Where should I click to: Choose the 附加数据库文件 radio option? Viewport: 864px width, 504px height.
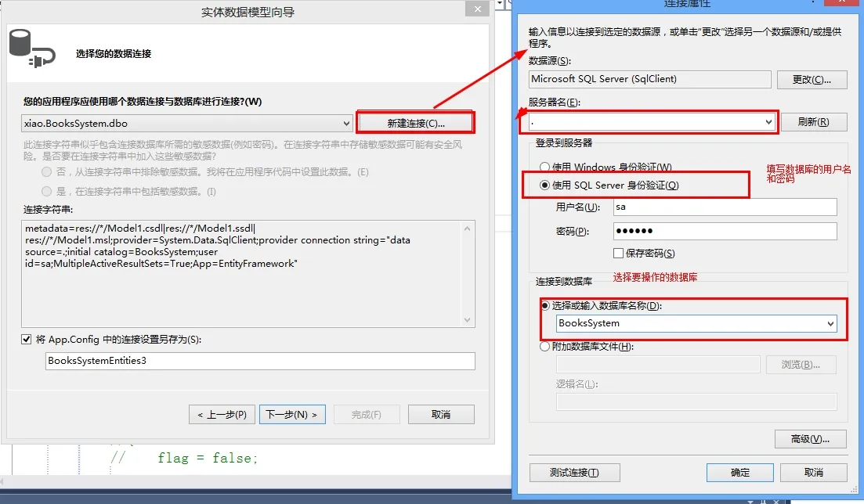coord(544,347)
